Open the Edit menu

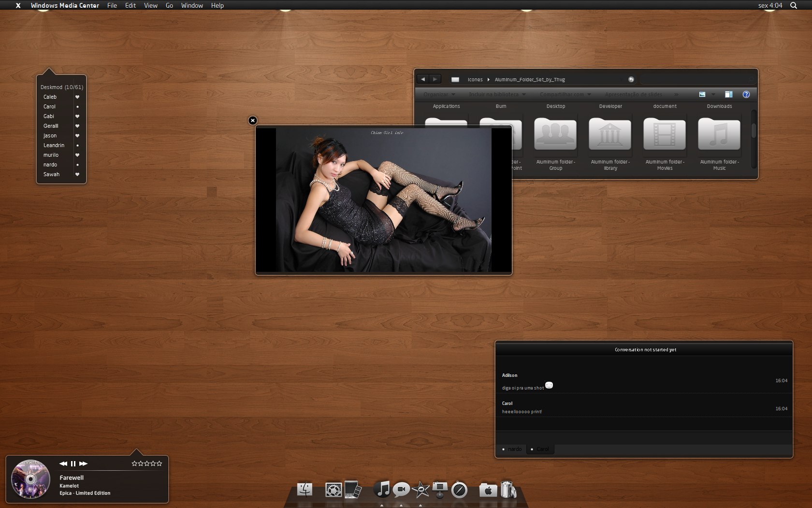point(130,5)
